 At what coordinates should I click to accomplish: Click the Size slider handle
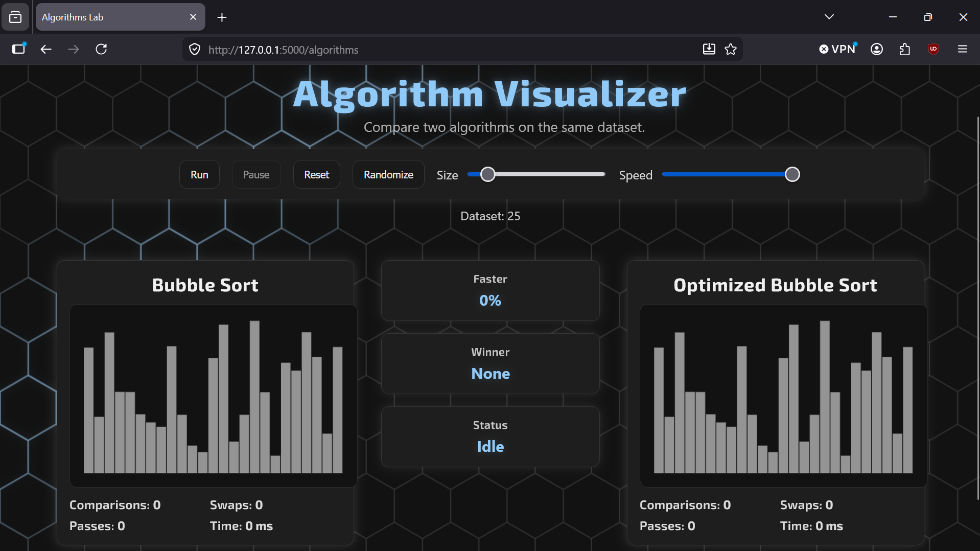(x=488, y=174)
